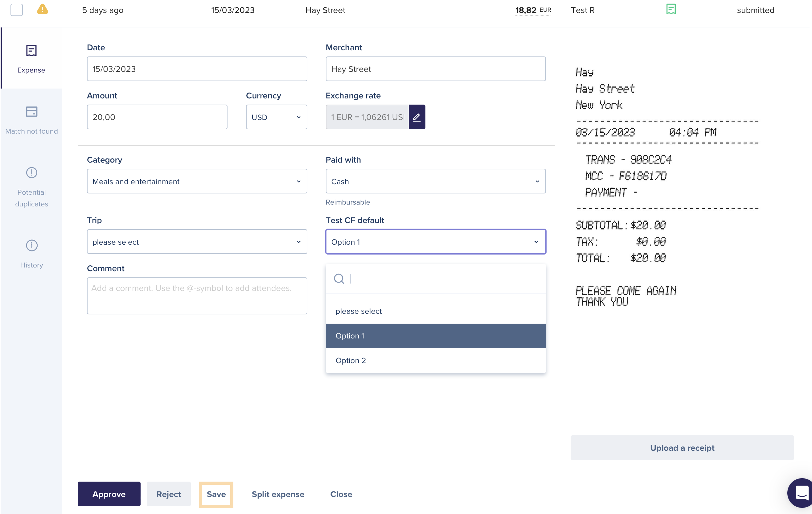Click into the Comment text area
This screenshot has height=514, width=812.
pyautogui.click(x=197, y=296)
